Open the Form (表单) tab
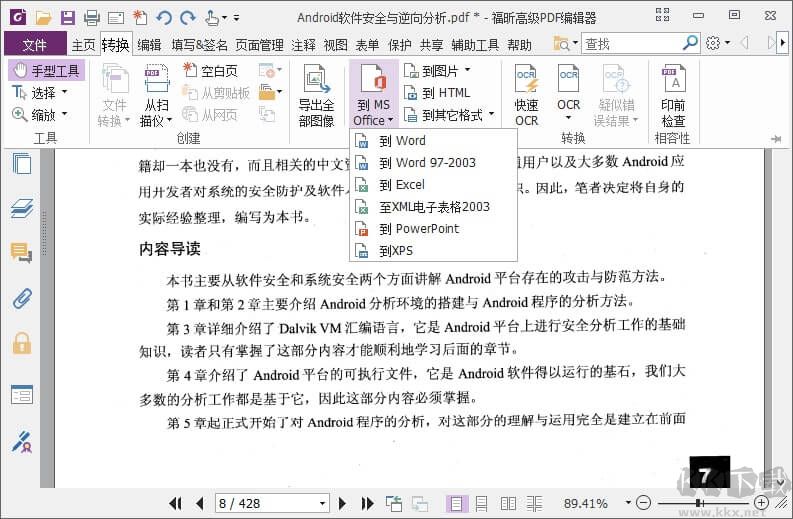This screenshot has width=793, height=519. point(367,45)
